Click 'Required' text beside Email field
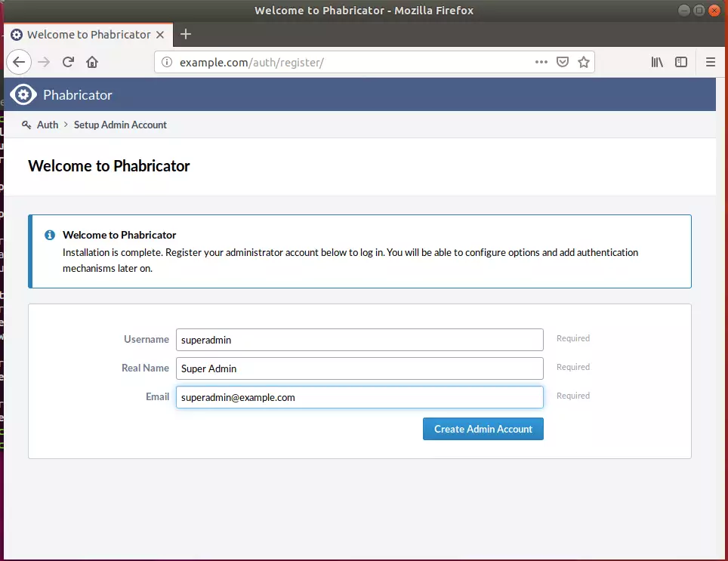Screen dimensions: 728x561 (573, 396)
